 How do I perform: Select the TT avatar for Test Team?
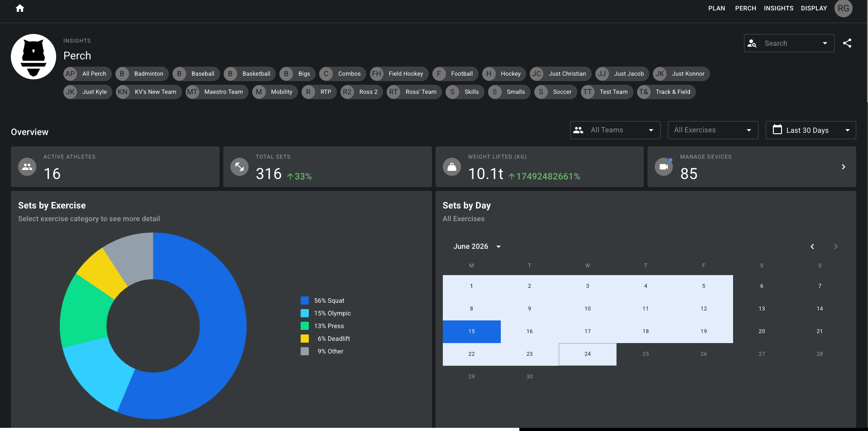tap(588, 92)
